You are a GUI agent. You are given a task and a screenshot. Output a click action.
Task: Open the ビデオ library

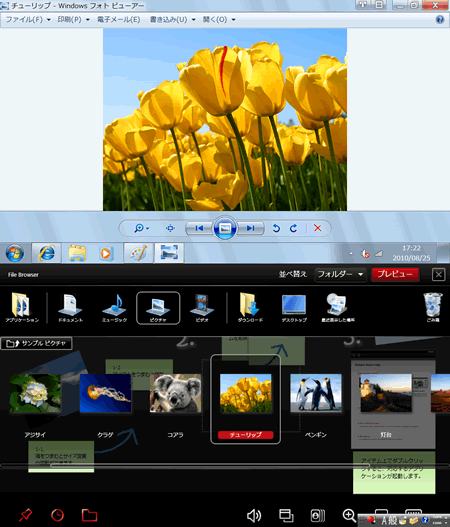[202, 308]
